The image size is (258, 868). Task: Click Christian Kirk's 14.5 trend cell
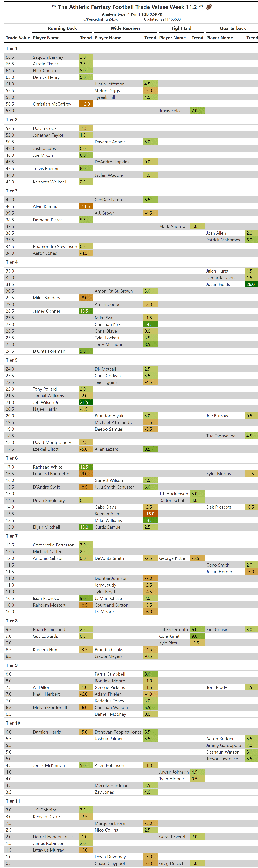point(150,324)
